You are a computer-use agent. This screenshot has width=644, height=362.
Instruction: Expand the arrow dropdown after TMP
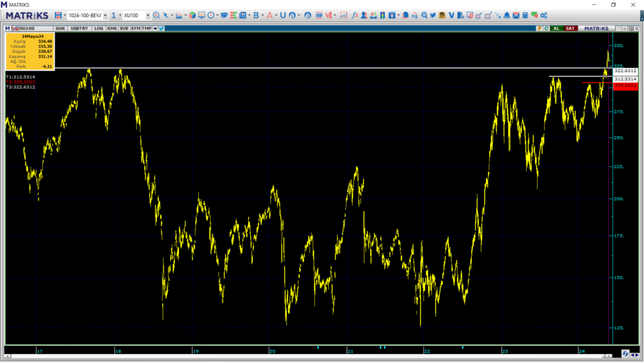pyautogui.click(x=155, y=28)
